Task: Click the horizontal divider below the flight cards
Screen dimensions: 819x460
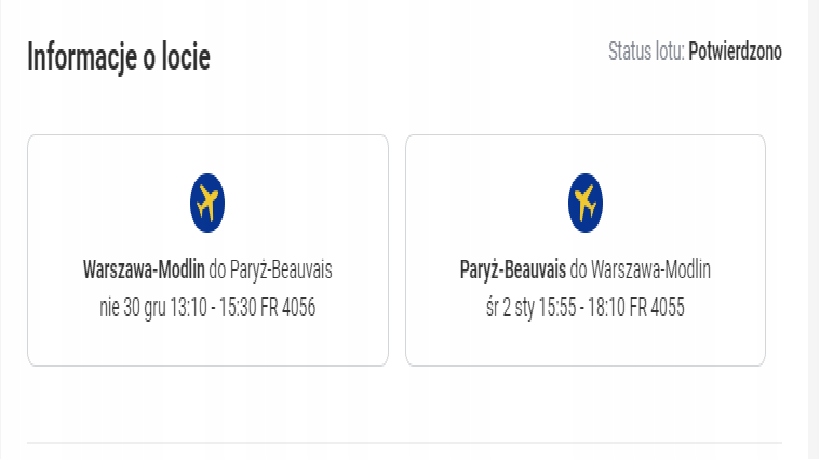Action: point(404,443)
